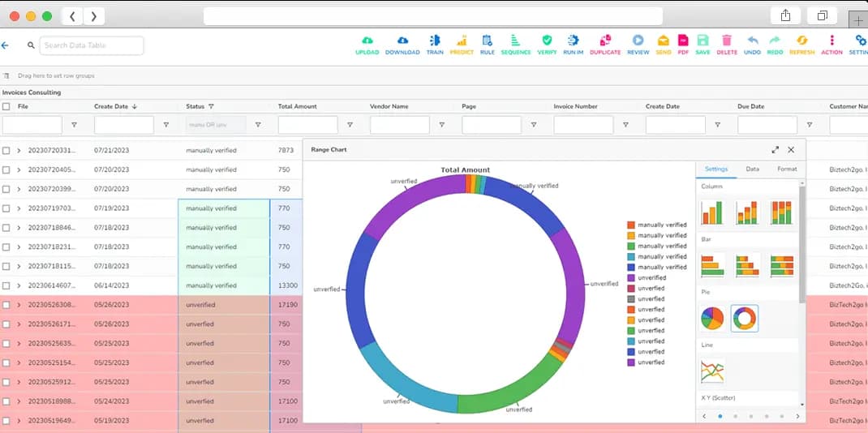868x433 pixels.
Task: Switch to the Data tab
Action: pyautogui.click(x=752, y=169)
